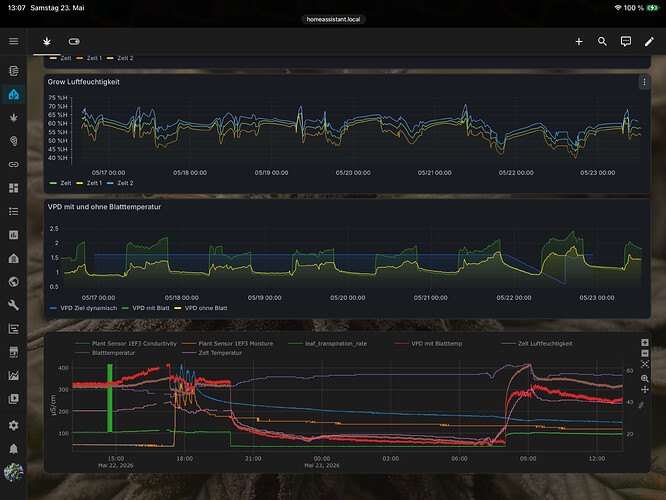Toggle blue Zelt 2 series in Luftfeuchtigkeit legend
The image size is (666, 500).
click(x=120, y=183)
